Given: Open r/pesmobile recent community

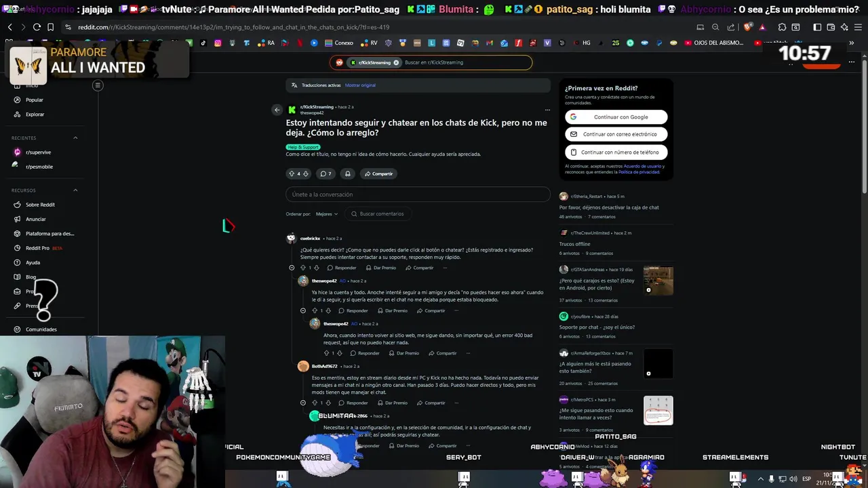Looking at the screenshot, I should tap(39, 167).
